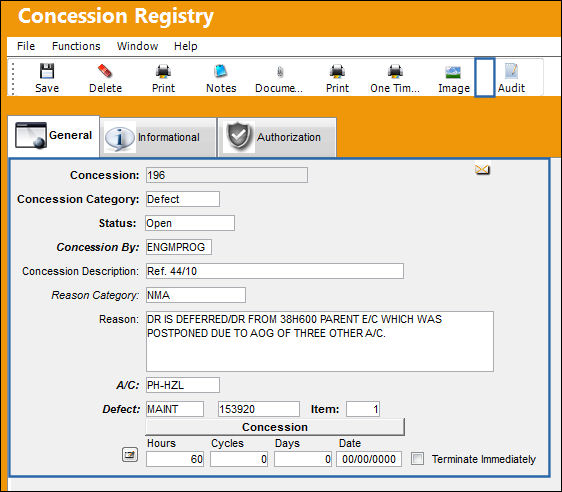The height and width of the screenshot is (492, 562).
Task: Click the Defect number field 153920
Action: pos(259,409)
